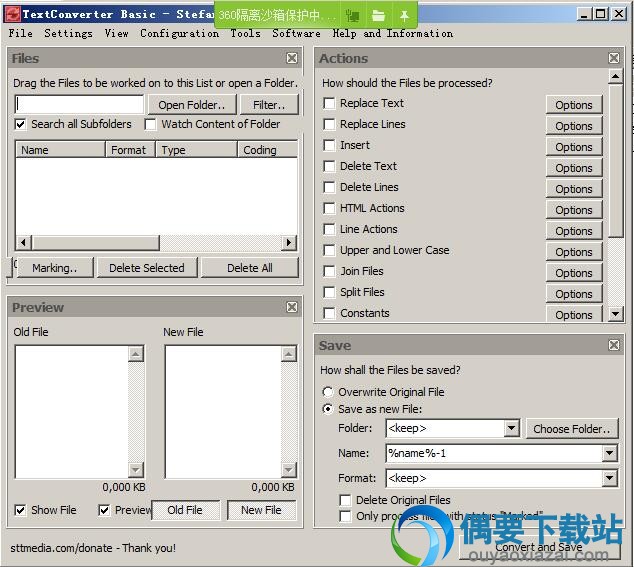The image size is (634, 567).
Task: Enable Watch Content of Folder
Action: point(150,124)
